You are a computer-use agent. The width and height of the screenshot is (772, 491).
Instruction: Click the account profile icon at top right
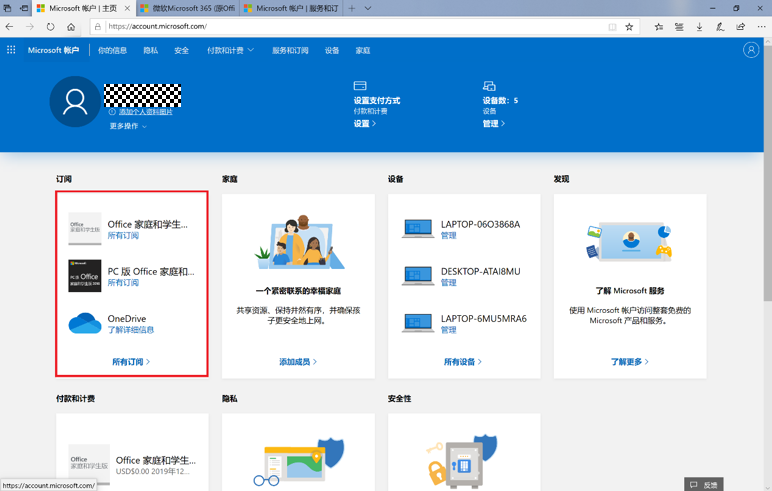750,50
